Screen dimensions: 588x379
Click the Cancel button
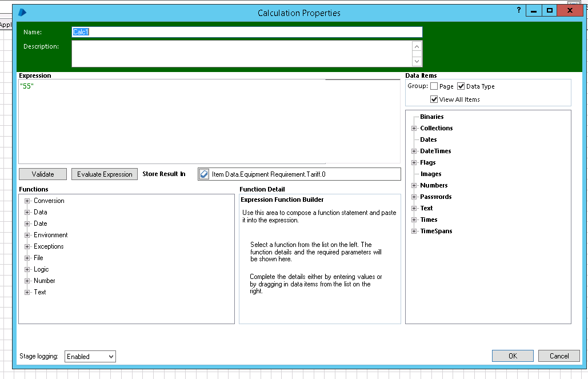point(559,356)
